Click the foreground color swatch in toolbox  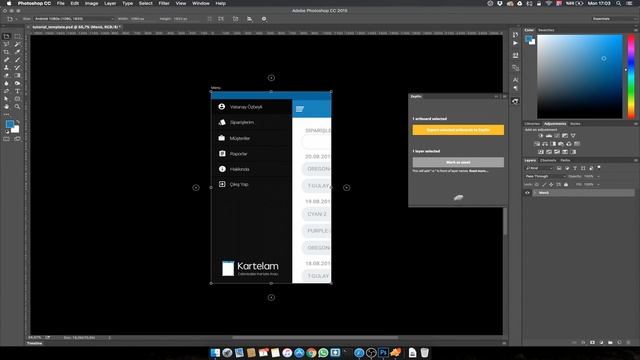tap(9, 124)
